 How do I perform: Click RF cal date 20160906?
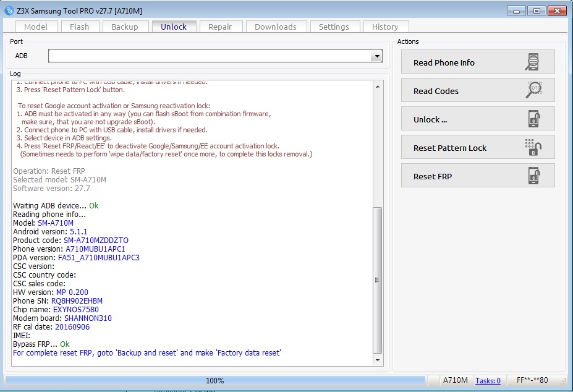(x=72, y=327)
